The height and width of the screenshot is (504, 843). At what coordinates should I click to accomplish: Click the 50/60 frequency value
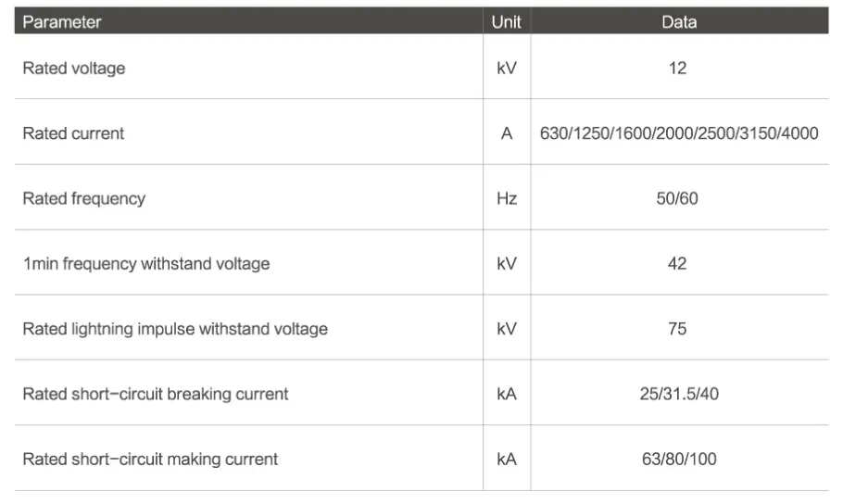click(677, 198)
